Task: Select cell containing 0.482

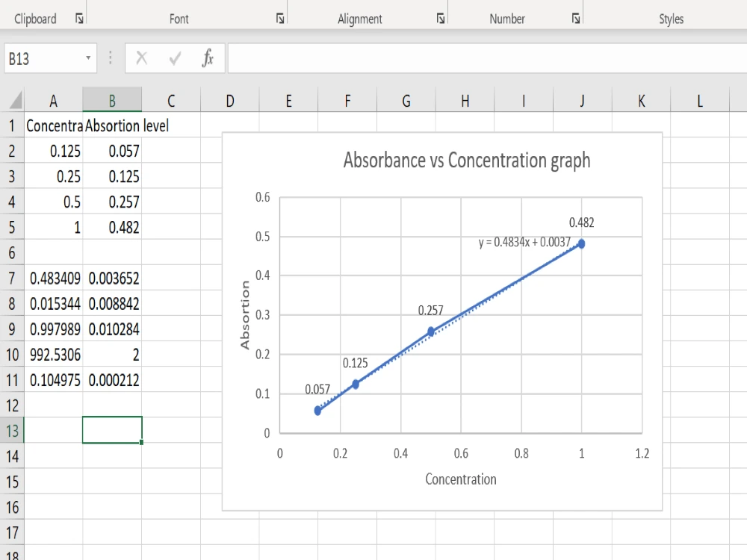Action: (112, 227)
